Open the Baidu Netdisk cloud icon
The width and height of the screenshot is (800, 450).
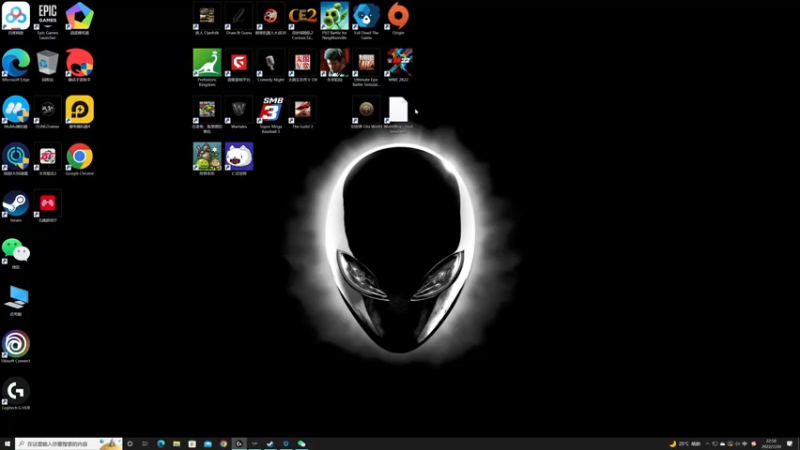coord(16,18)
